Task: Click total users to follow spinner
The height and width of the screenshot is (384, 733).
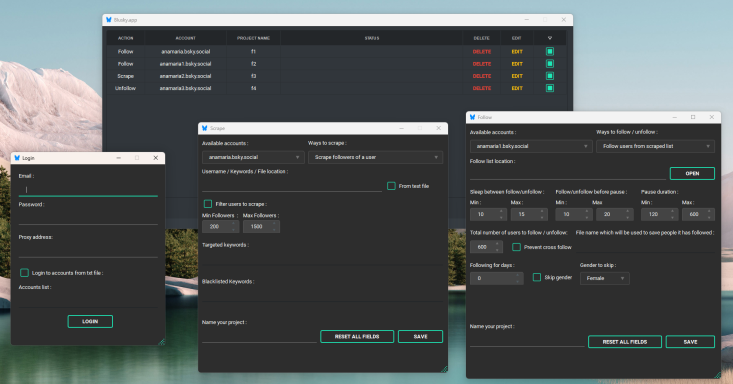Action: (486, 247)
